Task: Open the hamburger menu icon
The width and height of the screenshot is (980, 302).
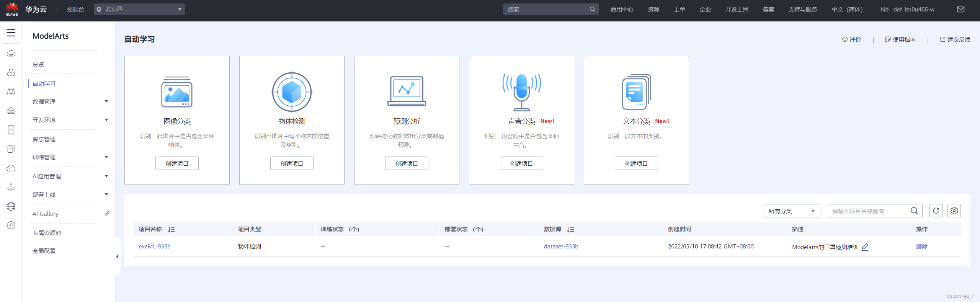Action: click(x=11, y=33)
